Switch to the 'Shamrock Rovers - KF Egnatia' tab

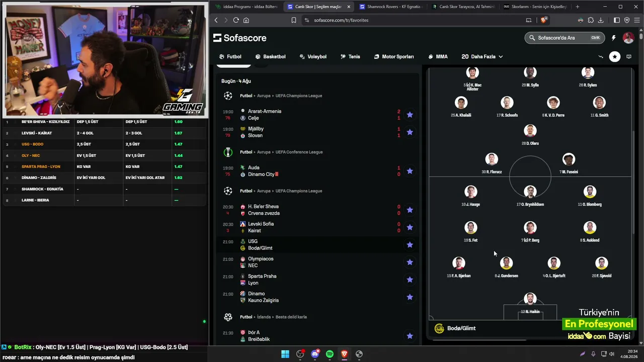tap(390, 7)
